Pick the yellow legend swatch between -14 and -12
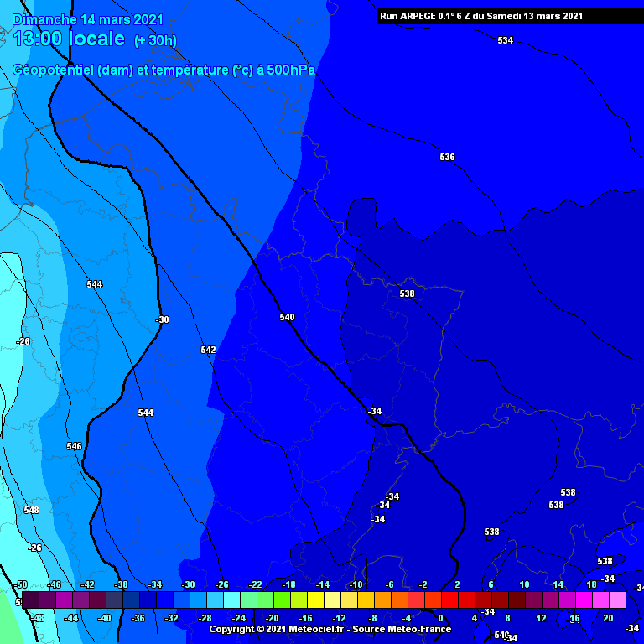The height and width of the screenshot is (644, 644). (332, 600)
